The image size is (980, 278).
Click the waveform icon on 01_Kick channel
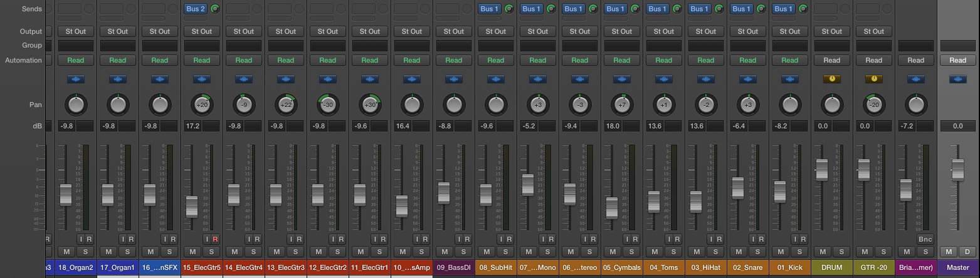click(x=790, y=79)
